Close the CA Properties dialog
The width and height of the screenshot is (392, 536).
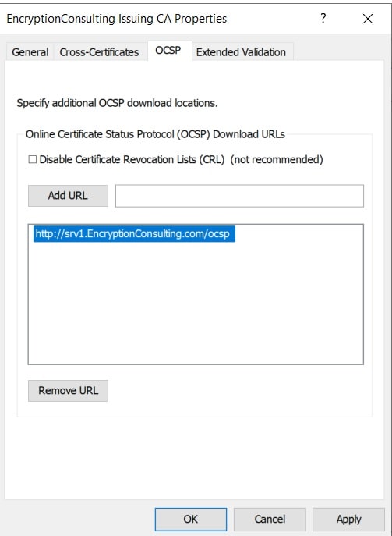[x=368, y=19]
